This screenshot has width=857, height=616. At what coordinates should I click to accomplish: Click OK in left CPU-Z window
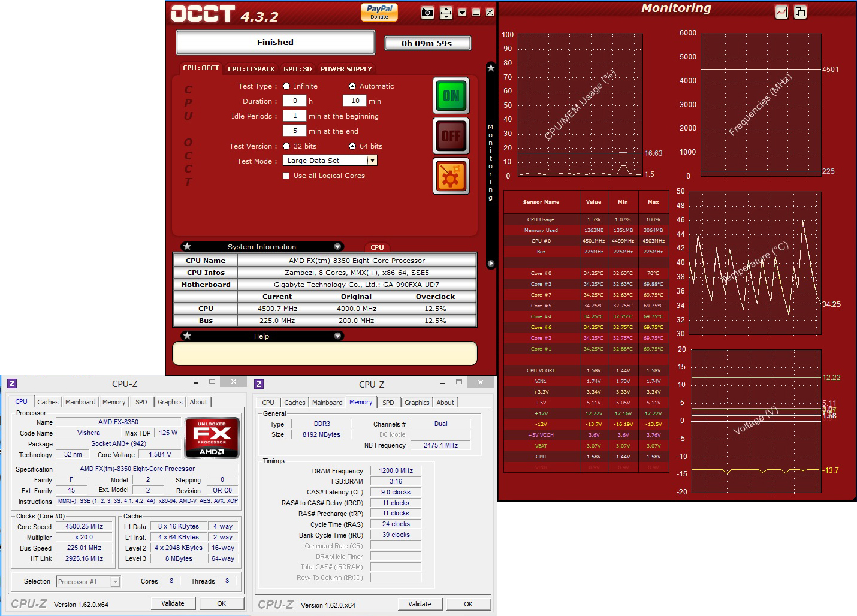coord(222,603)
